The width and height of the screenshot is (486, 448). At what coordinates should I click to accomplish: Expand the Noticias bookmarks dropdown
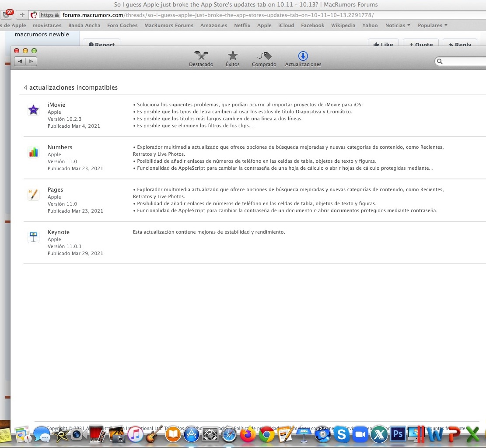point(398,25)
